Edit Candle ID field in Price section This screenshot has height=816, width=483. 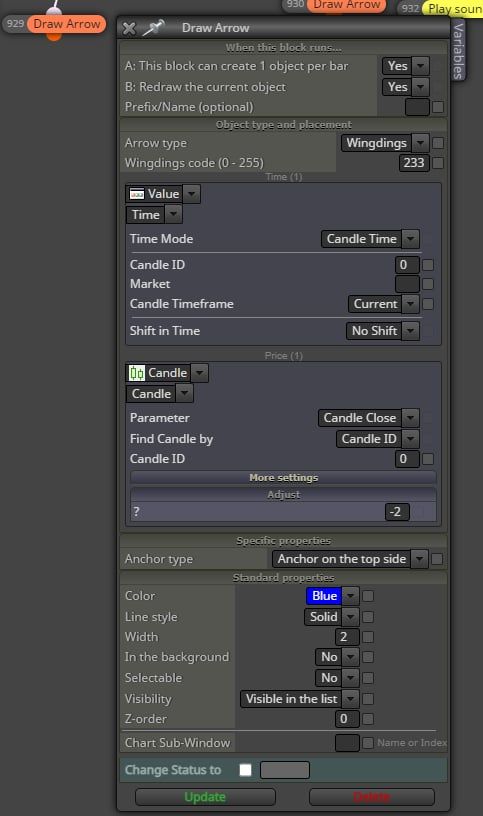click(406, 459)
